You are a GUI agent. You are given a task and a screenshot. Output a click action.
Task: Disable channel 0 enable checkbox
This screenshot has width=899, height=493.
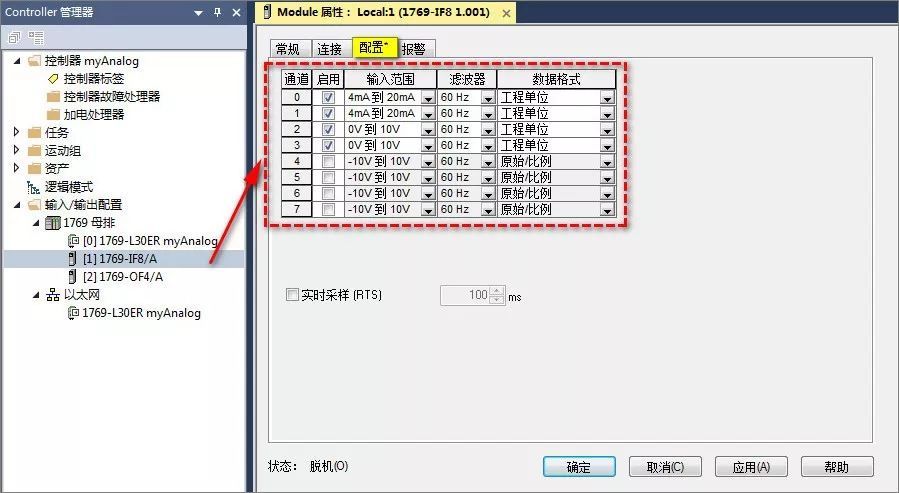328,98
